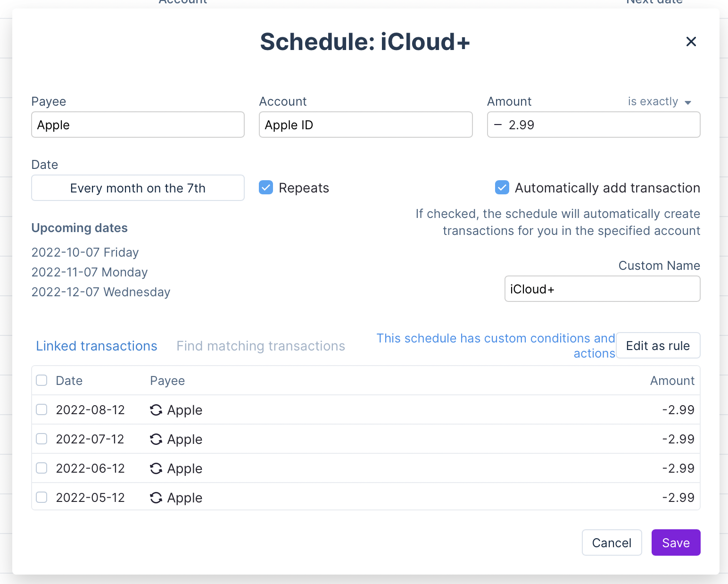
Task: Click the upcoming date 2022-12-07 Wednesday
Action: [101, 292]
